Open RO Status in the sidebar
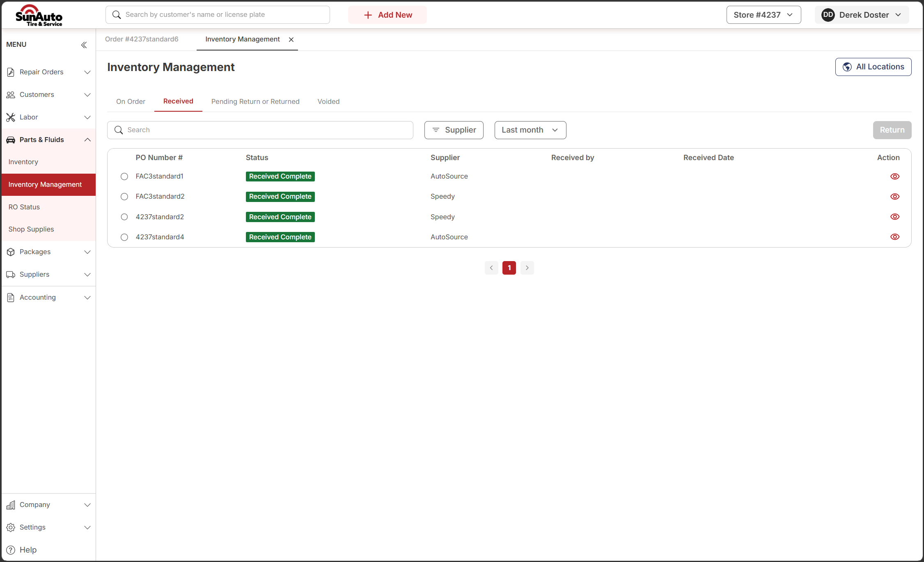This screenshot has width=924, height=562. coord(48,207)
